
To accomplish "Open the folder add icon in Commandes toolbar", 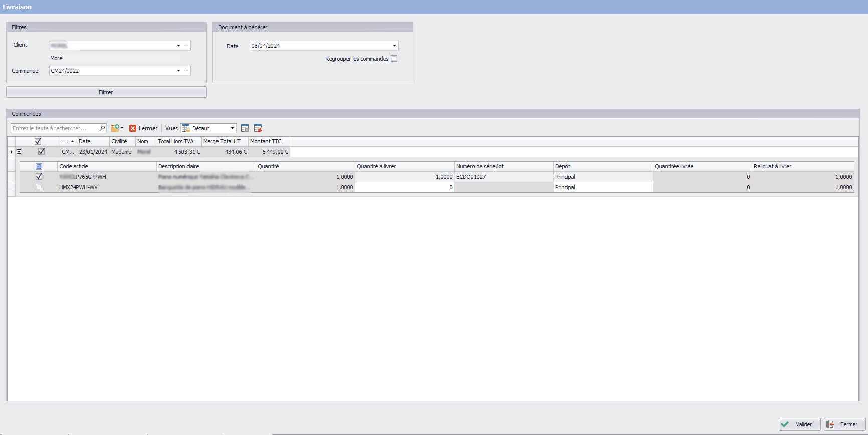I will [115, 128].
